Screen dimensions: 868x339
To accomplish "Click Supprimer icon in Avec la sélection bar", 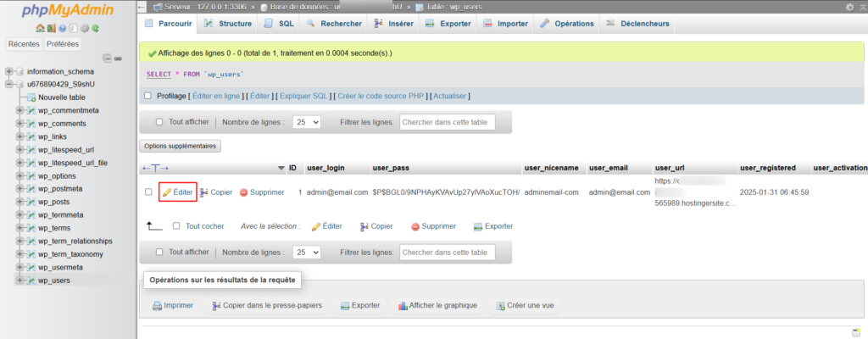I will [x=415, y=226].
